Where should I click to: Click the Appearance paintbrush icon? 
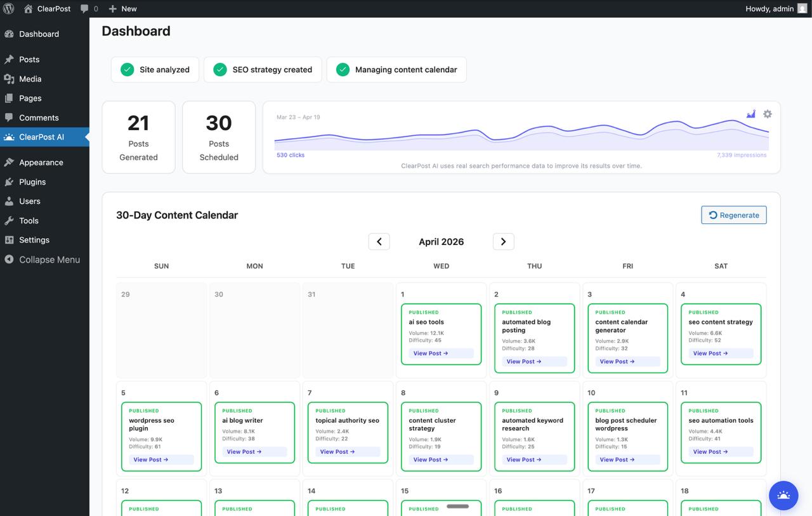point(9,162)
